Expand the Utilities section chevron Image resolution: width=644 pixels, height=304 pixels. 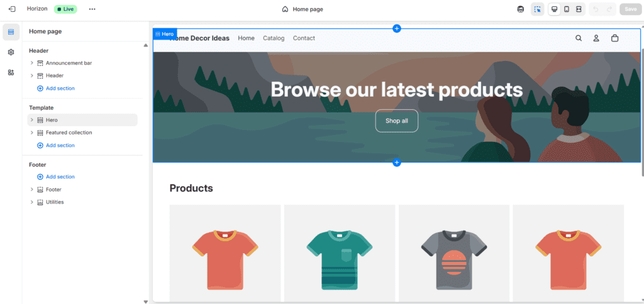32,202
